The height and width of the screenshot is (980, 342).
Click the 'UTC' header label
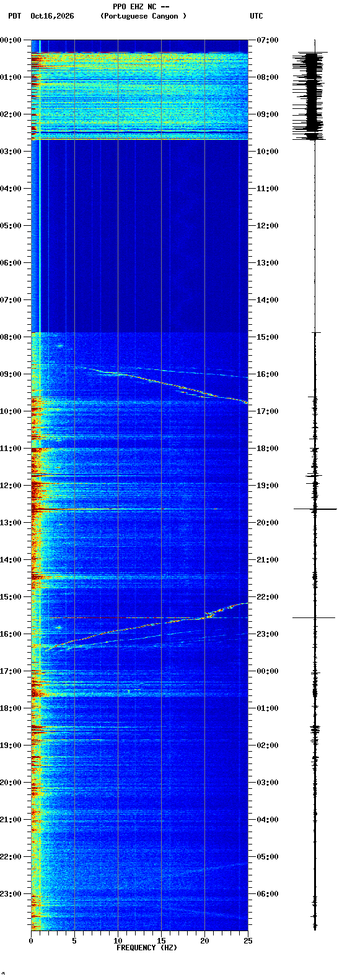(256, 16)
